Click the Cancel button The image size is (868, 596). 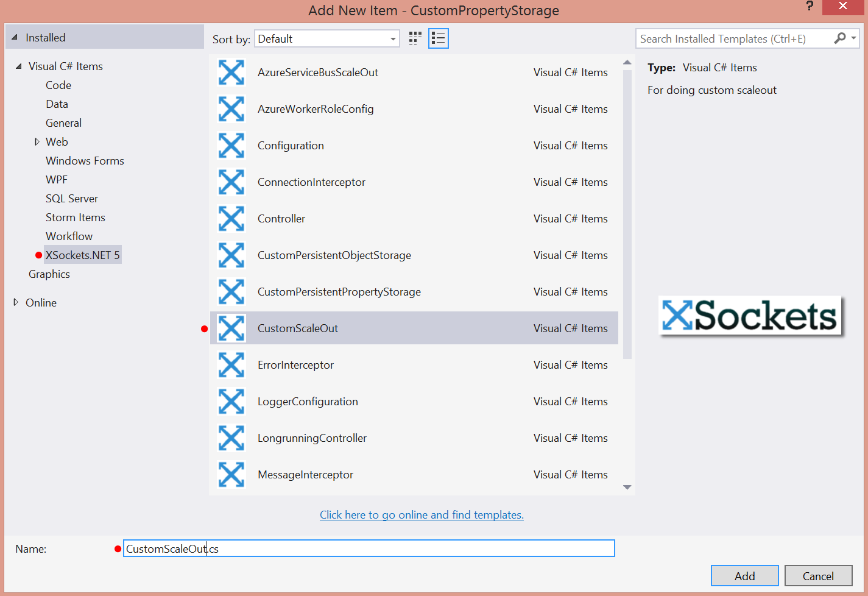(817, 576)
